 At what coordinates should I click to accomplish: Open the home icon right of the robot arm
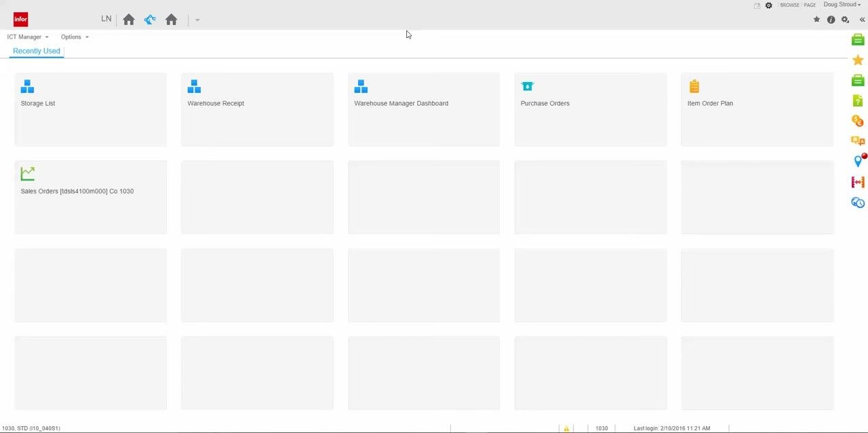[171, 20]
